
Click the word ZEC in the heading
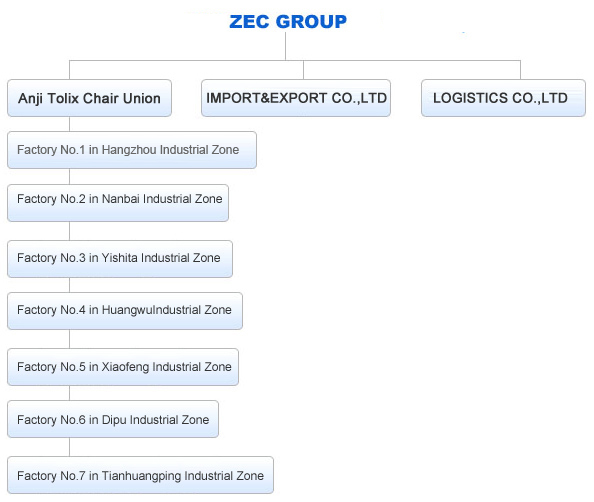[250, 22]
